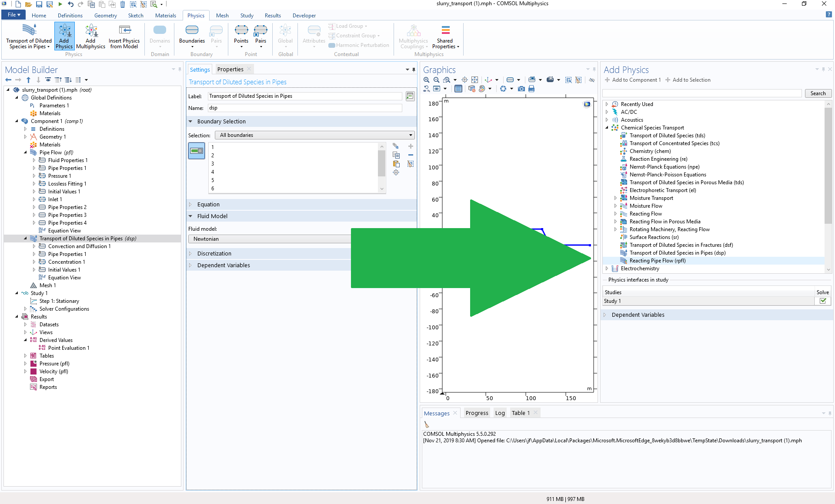This screenshot has width=835, height=504.
Task: Take a Graphics snapshot with camera icon
Action: point(521,89)
